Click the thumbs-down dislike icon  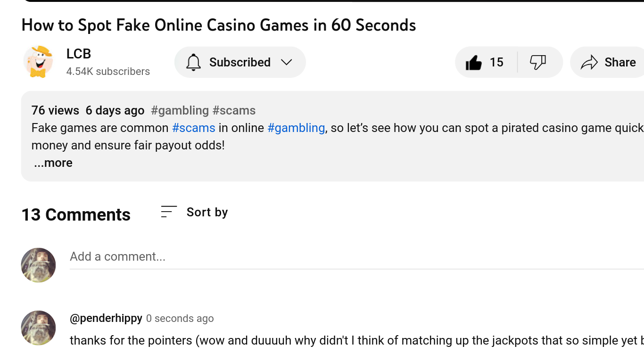(538, 62)
